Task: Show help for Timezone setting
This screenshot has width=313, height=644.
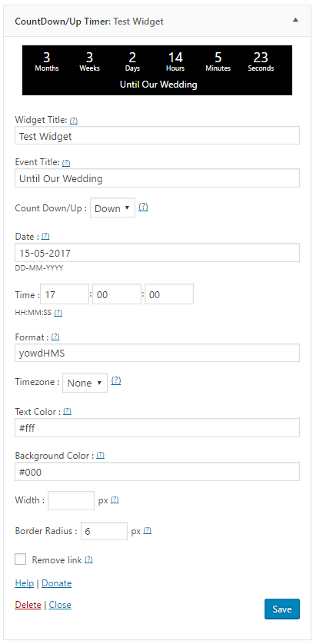Action: click(116, 380)
